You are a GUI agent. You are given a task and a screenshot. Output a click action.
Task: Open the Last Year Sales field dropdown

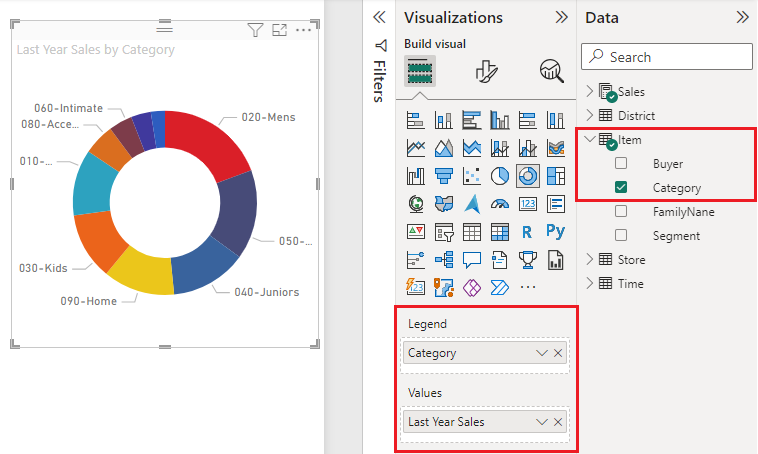(x=541, y=422)
